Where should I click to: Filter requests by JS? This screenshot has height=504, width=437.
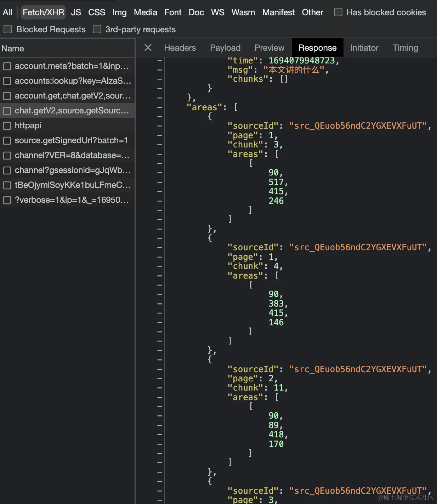[76, 12]
